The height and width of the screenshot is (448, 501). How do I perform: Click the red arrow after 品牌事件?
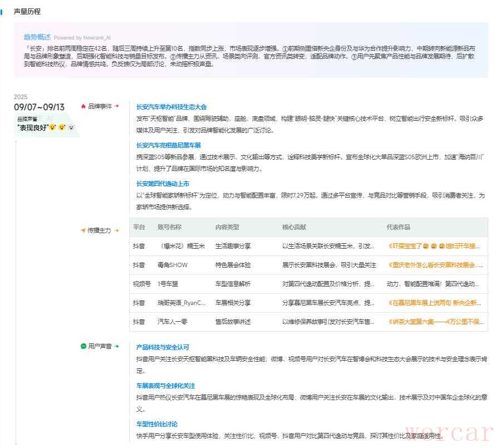tap(117, 106)
